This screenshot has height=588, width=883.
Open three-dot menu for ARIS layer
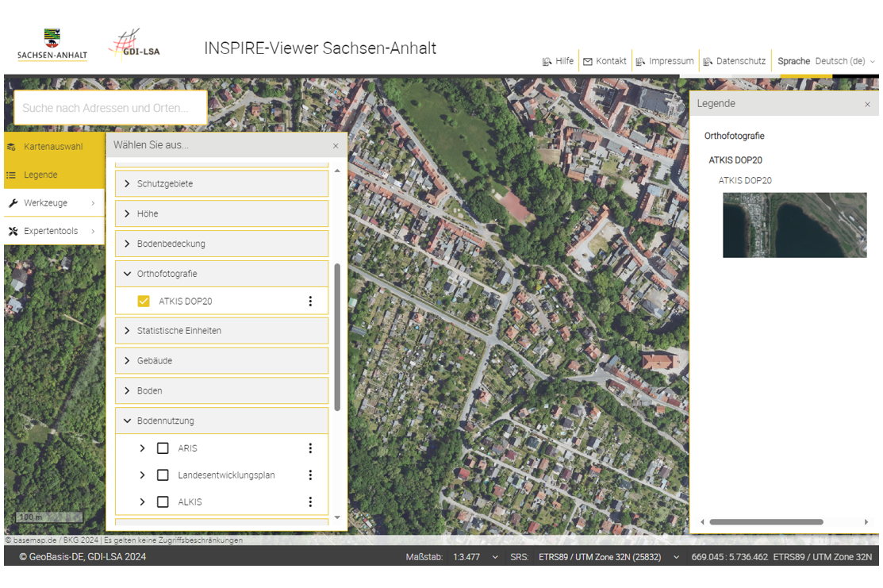point(310,448)
